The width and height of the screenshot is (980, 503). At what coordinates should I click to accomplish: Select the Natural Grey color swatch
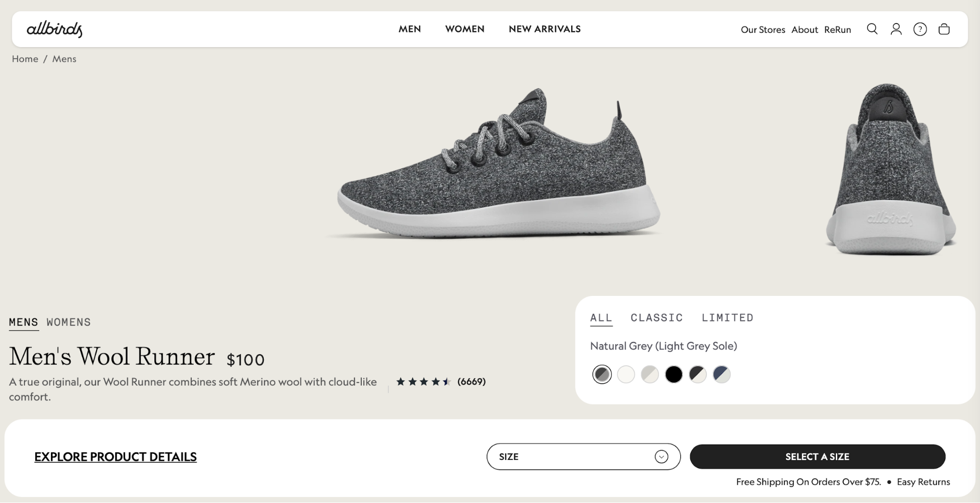point(602,374)
